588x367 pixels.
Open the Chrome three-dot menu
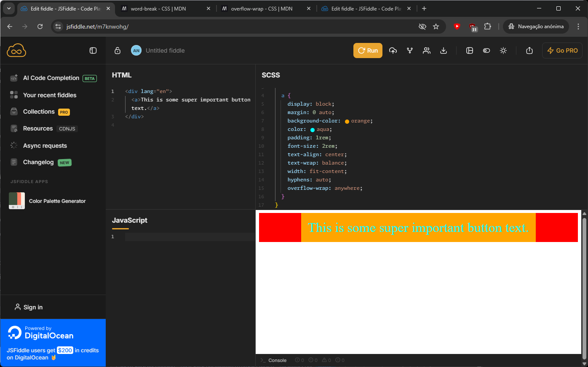[578, 27]
